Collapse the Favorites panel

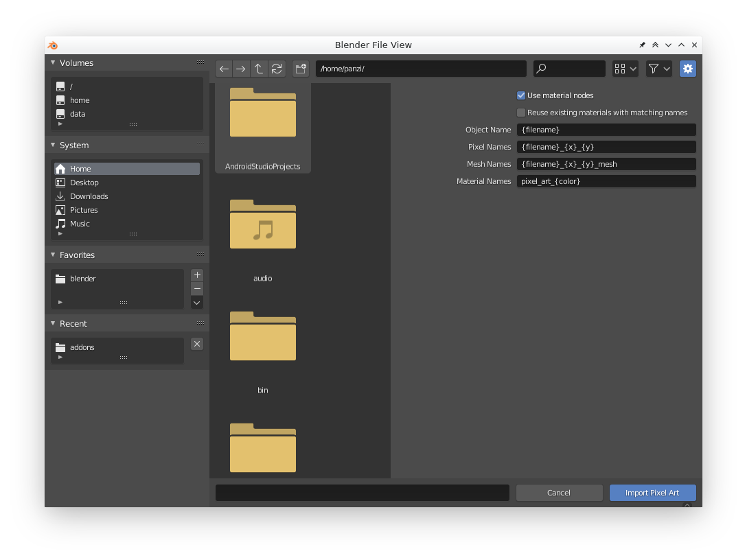(53, 255)
